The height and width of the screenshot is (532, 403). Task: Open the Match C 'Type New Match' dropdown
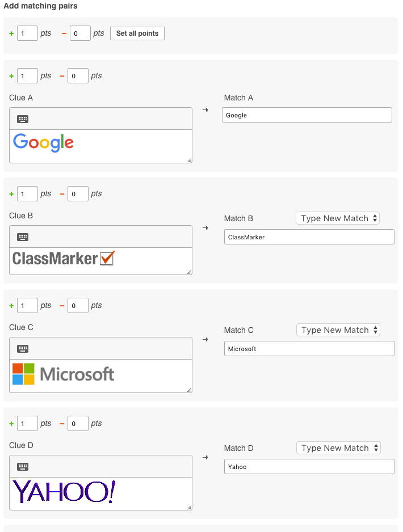point(338,330)
